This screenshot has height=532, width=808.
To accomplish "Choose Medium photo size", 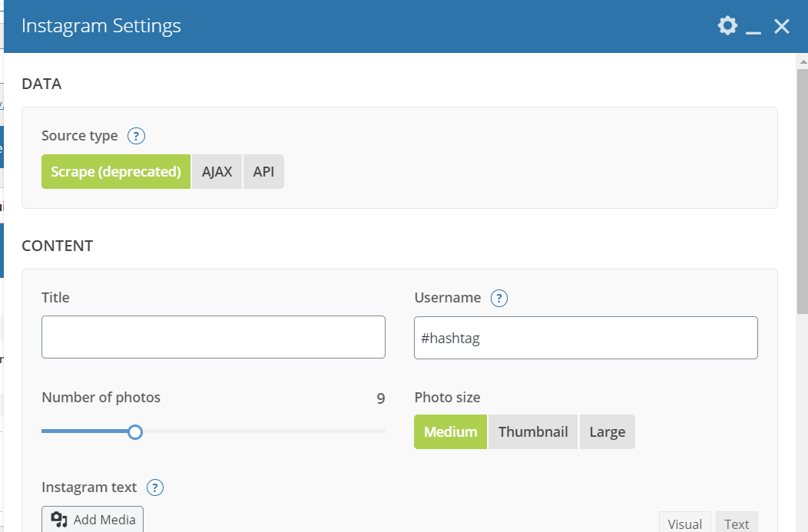I will click(450, 431).
